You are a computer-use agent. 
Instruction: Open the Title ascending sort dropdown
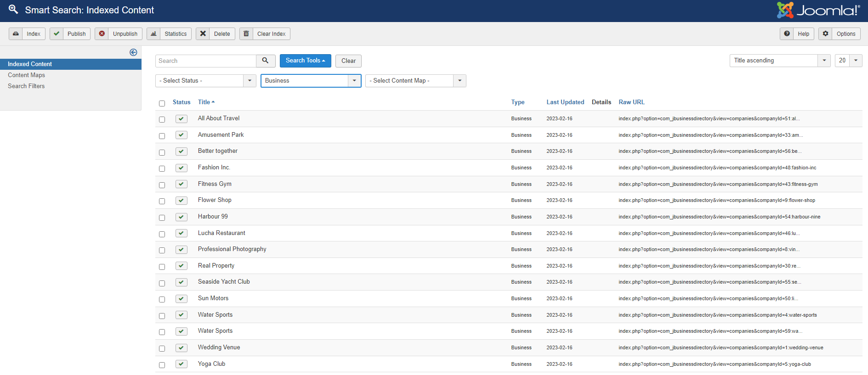[780, 61]
